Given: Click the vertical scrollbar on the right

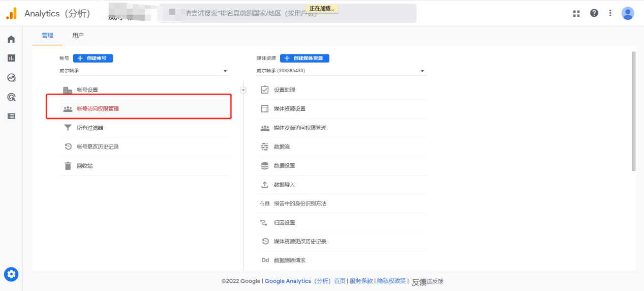Looking at the screenshot, I should tap(633, 111).
